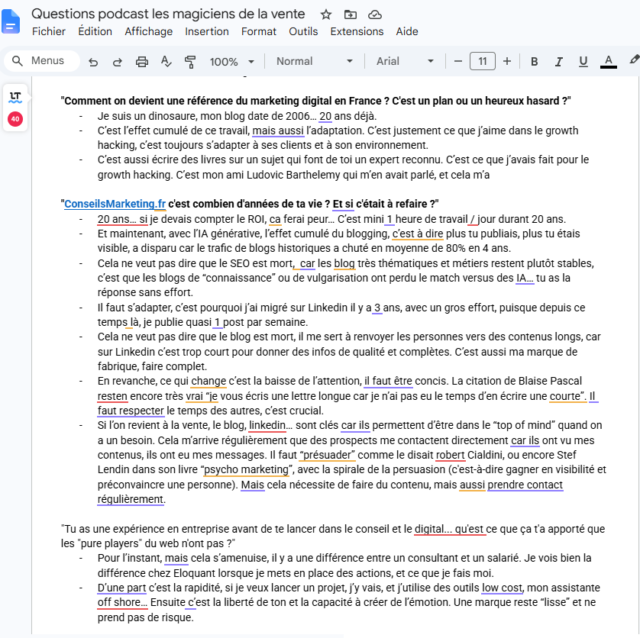640x638 pixels.
Task: Click the name "Blaise Pascal"
Action: [x=550, y=381]
